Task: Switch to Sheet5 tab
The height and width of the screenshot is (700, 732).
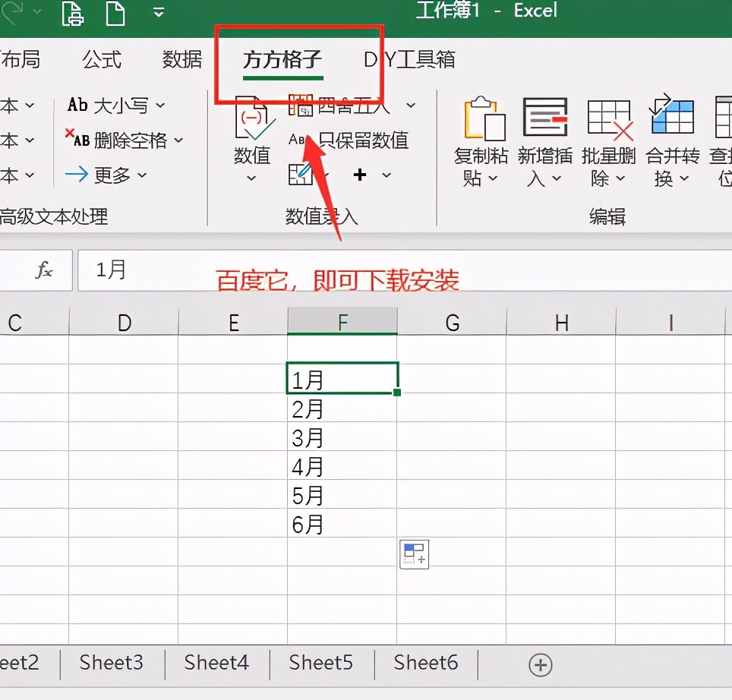Action: tap(321, 663)
